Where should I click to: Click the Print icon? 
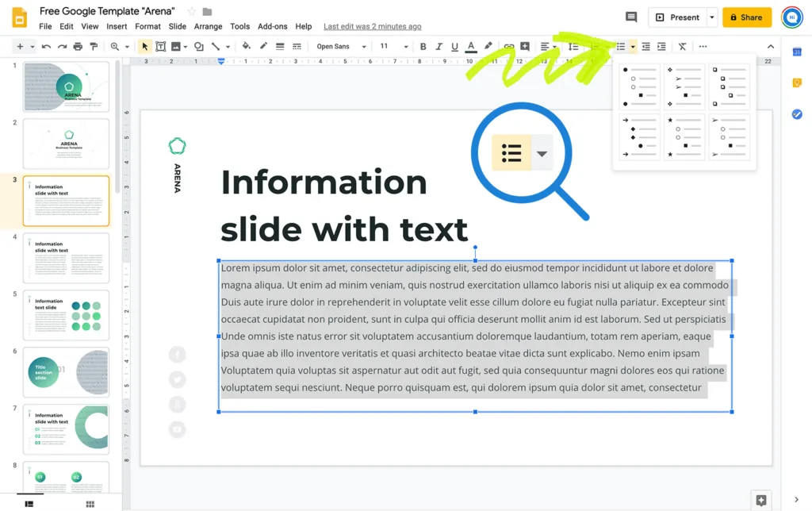click(78, 47)
